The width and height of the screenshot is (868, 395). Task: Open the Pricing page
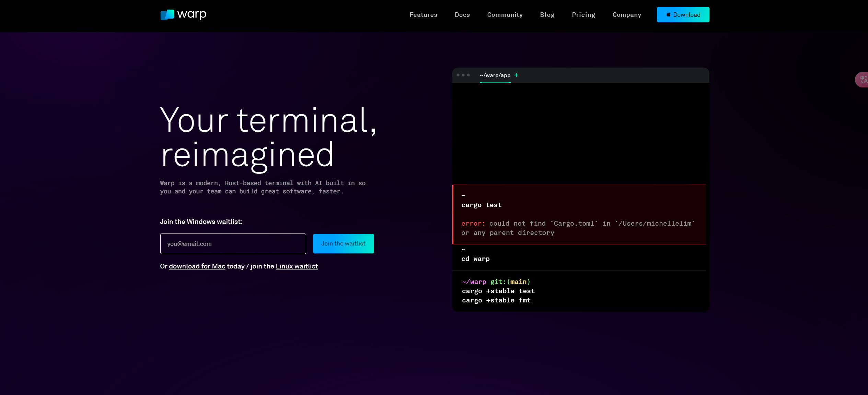click(x=583, y=15)
